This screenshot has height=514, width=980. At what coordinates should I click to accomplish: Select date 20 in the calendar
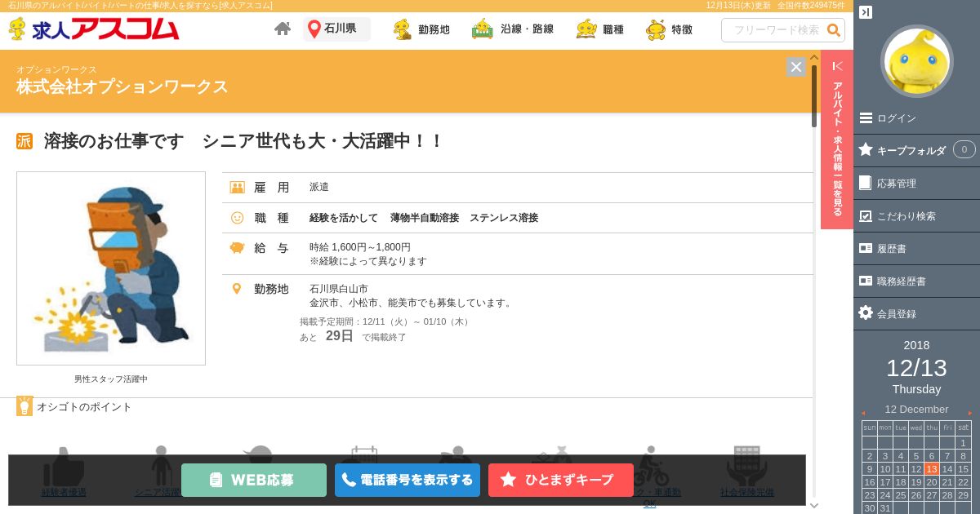[x=932, y=482]
